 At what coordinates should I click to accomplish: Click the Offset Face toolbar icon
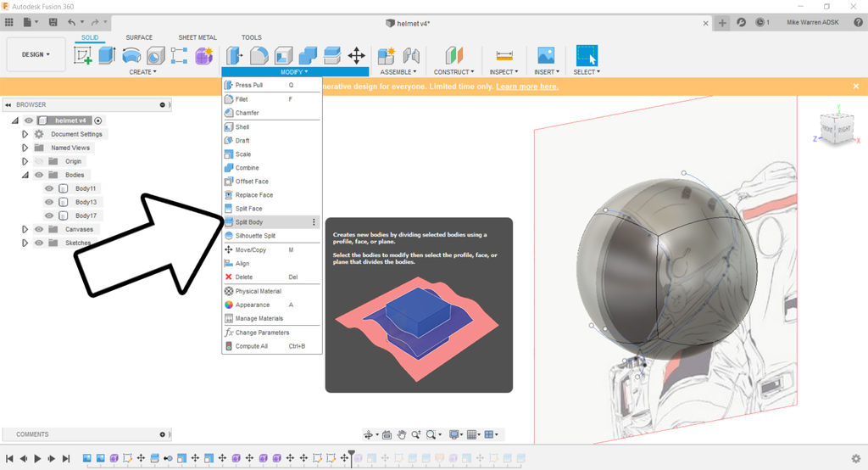click(x=332, y=55)
